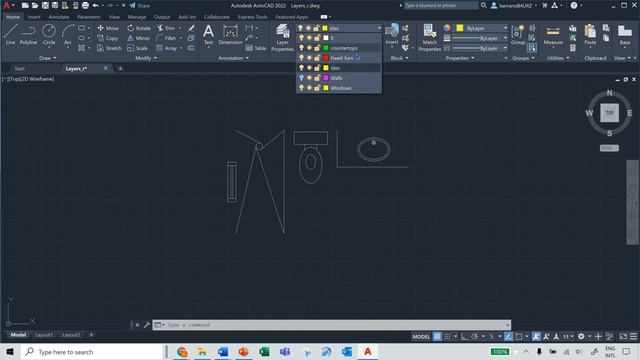
Task: Open the Dimension tool
Action: coord(230,34)
